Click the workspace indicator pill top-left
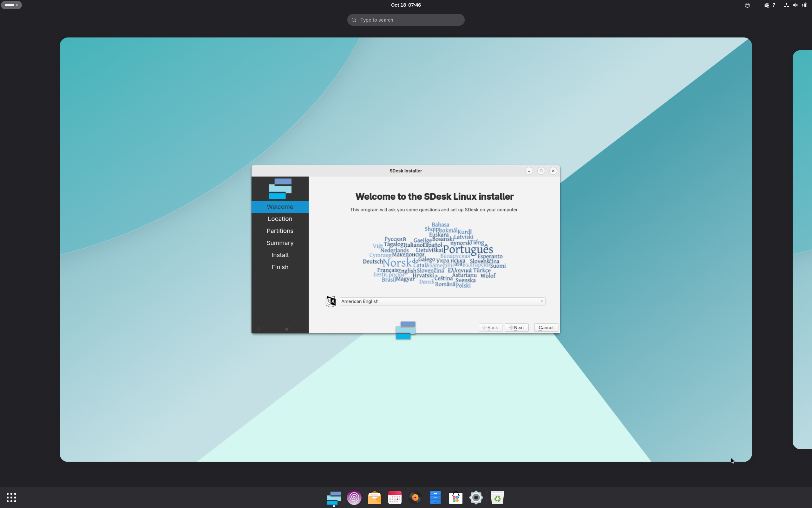The image size is (812, 508). [11, 5]
